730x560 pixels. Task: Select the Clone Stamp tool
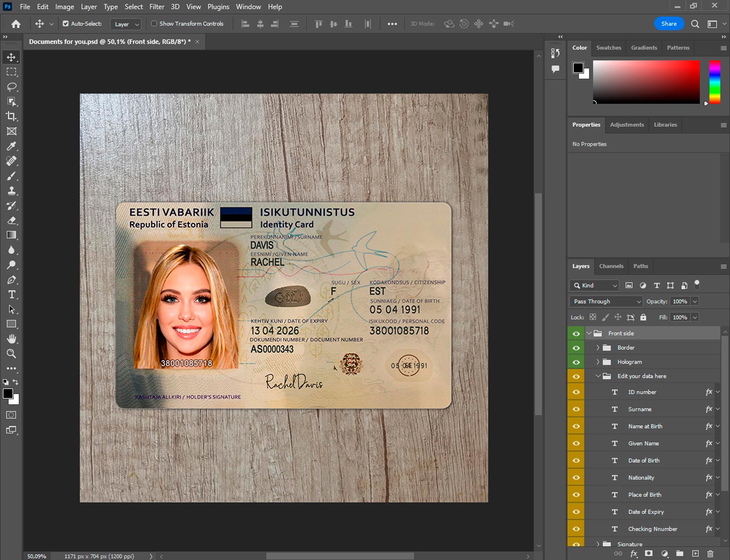(x=12, y=191)
